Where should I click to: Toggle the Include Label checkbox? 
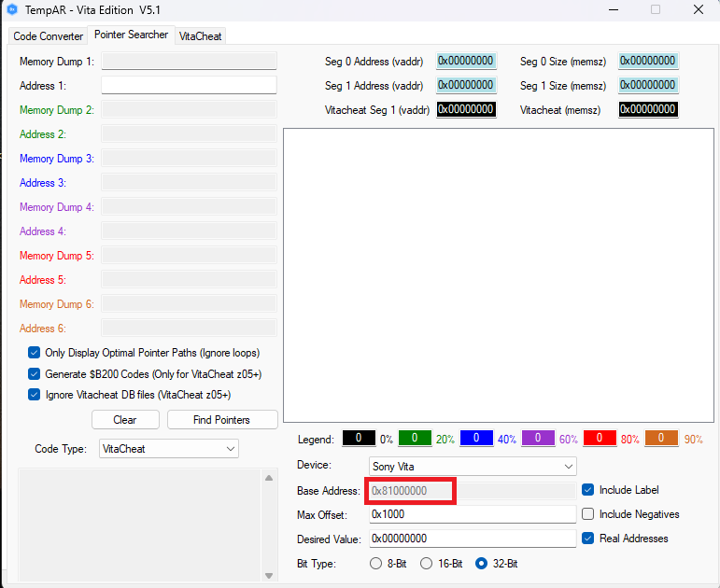click(x=587, y=490)
